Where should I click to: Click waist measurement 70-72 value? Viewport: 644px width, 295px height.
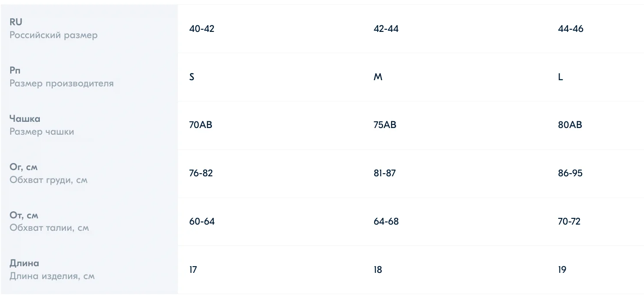[x=569, y=221]
